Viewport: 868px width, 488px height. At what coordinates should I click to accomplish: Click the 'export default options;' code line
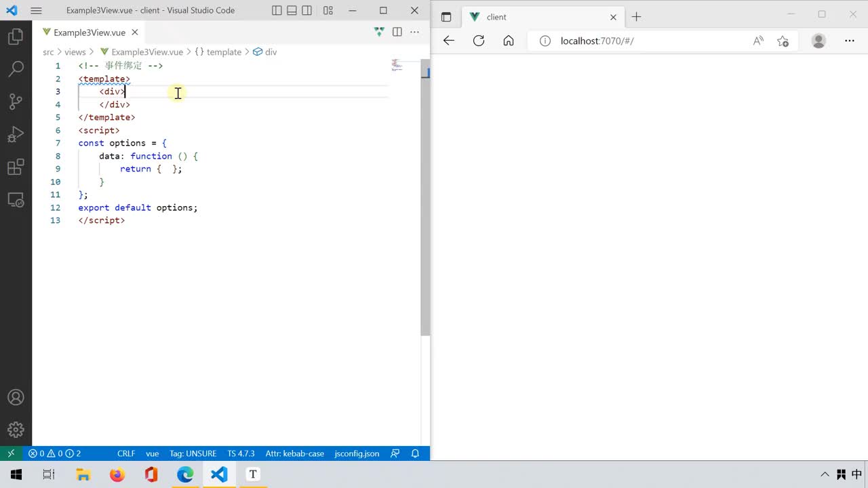138,207
